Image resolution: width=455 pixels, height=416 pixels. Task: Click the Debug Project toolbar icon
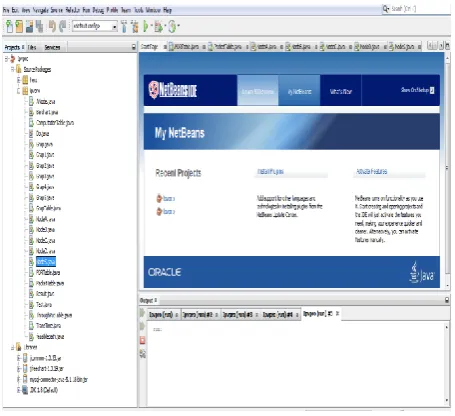158,26
